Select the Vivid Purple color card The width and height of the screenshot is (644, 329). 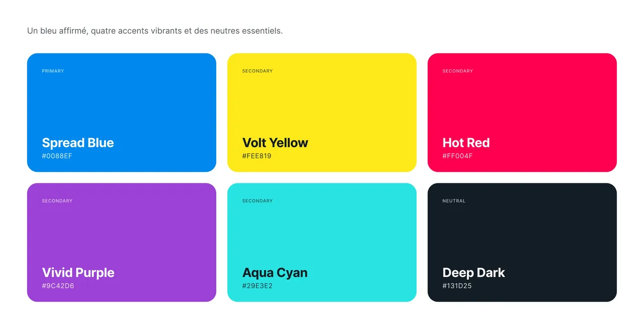tap(122, 242)
